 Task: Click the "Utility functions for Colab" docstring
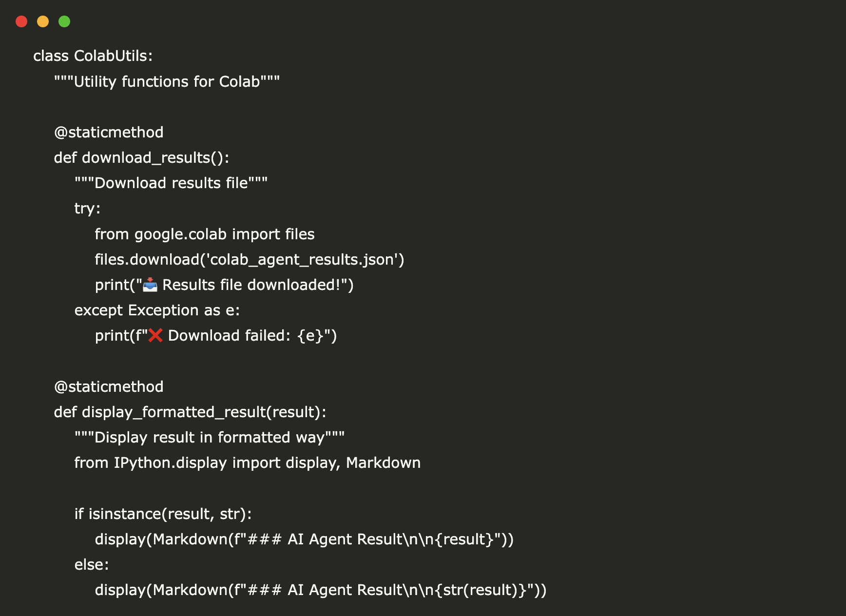[167, 81]
